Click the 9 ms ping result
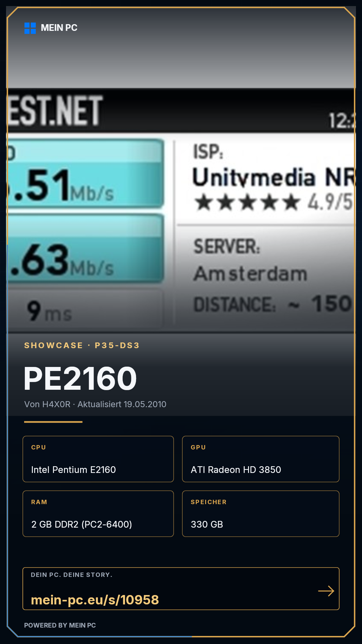Screen dimensions: 362x644 (x=50, y=311)
